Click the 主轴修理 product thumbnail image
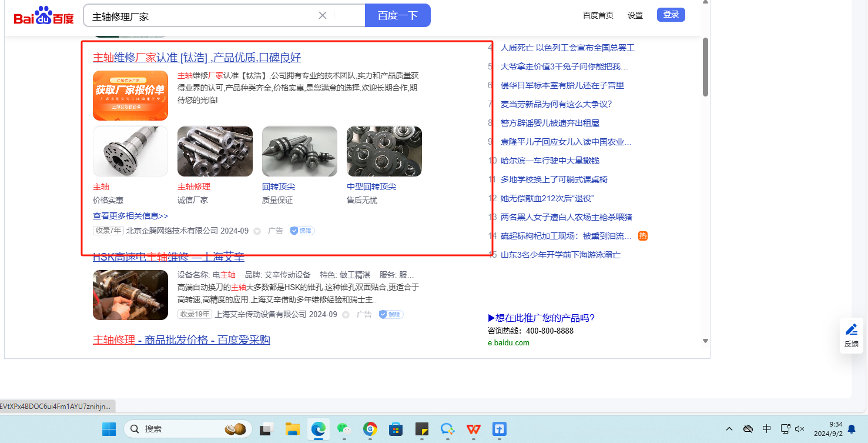This screenshot has height=443, width=868. [x=215, y=151]
